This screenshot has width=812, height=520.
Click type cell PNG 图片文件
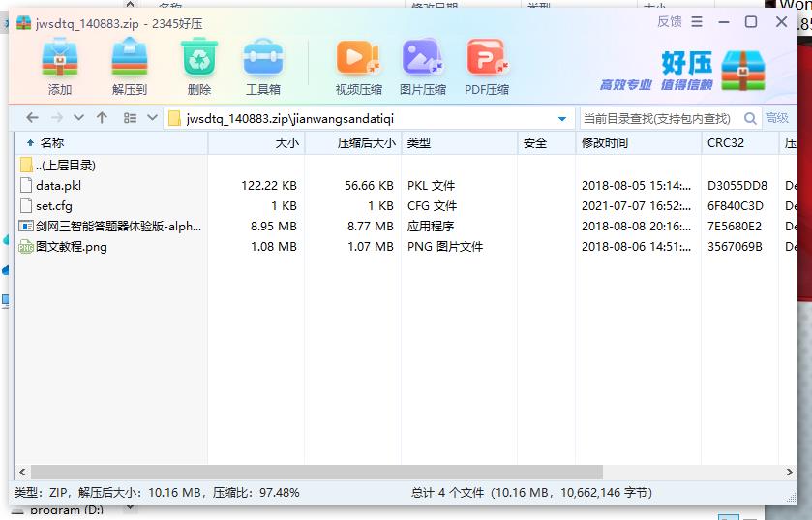pyautogui.click(x=445, y=247)
